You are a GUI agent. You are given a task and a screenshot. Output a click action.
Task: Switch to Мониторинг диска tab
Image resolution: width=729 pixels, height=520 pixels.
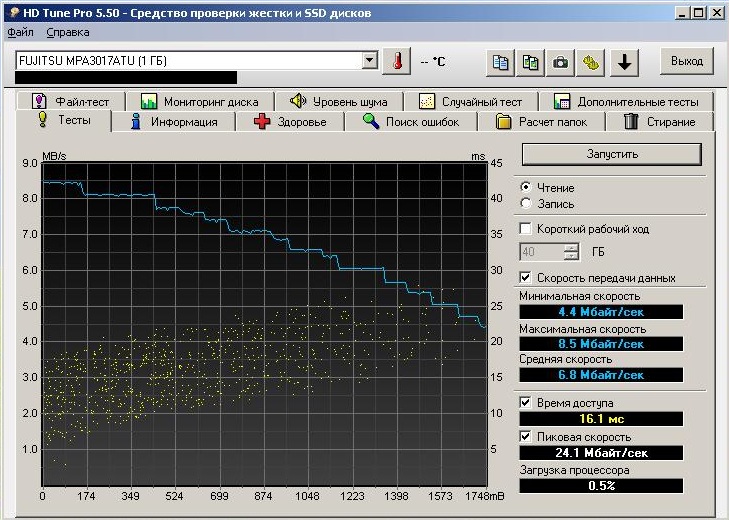click(200, 101)
